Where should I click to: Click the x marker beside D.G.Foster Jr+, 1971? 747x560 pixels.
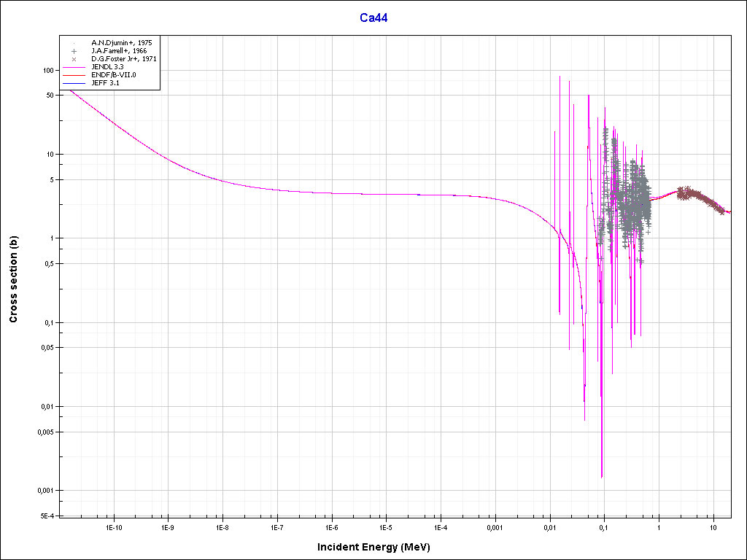click(x=74, y=59)
